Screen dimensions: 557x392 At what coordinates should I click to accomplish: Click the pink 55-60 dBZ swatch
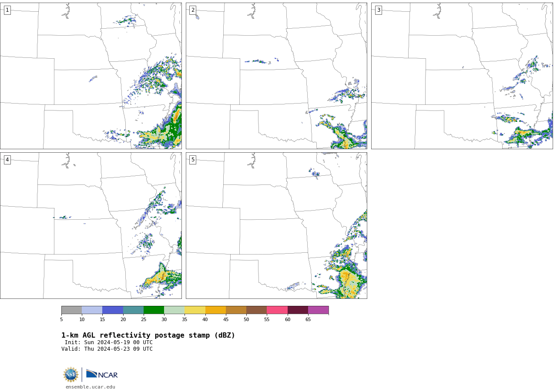pyautogui.click(x=277, y=310)
